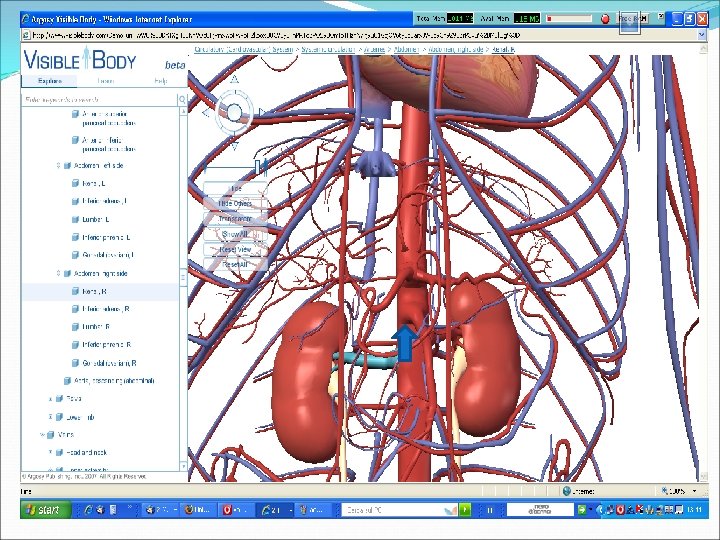The width and height of the screenshot is (720, 540).
Task: Click the cube icon beside Abdomen left side
Action: click(67, 165)
